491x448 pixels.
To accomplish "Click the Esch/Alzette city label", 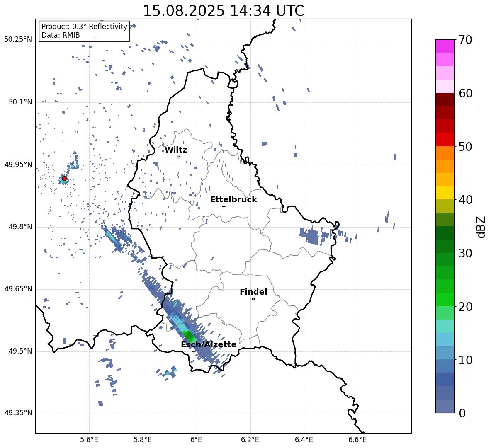I will coord(209,344).
